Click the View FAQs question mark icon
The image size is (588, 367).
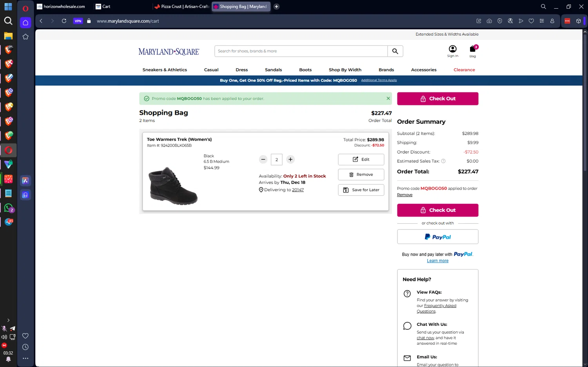point(407,294)
